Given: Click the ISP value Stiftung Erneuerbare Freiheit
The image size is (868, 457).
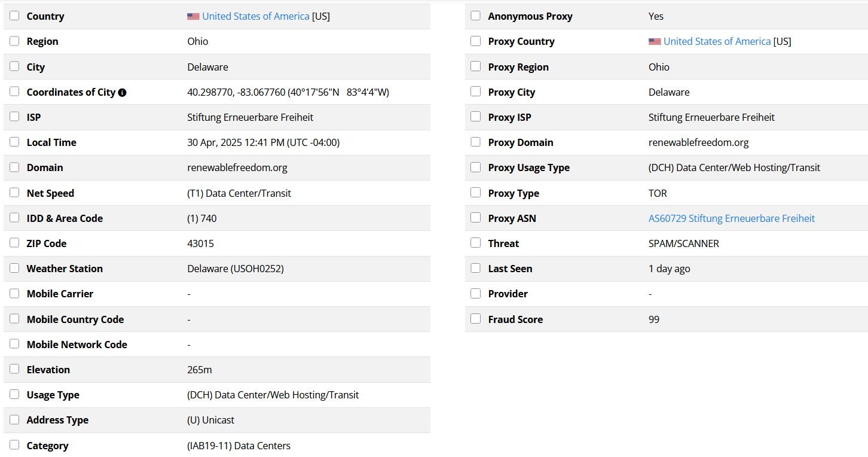Looking at the screenshot, I should [250, 117].
